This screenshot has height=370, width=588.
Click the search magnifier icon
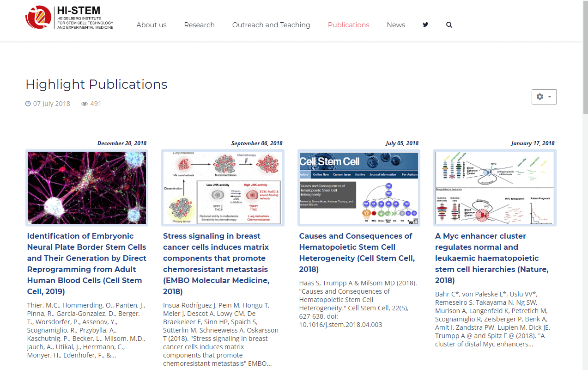click(449, 25)
